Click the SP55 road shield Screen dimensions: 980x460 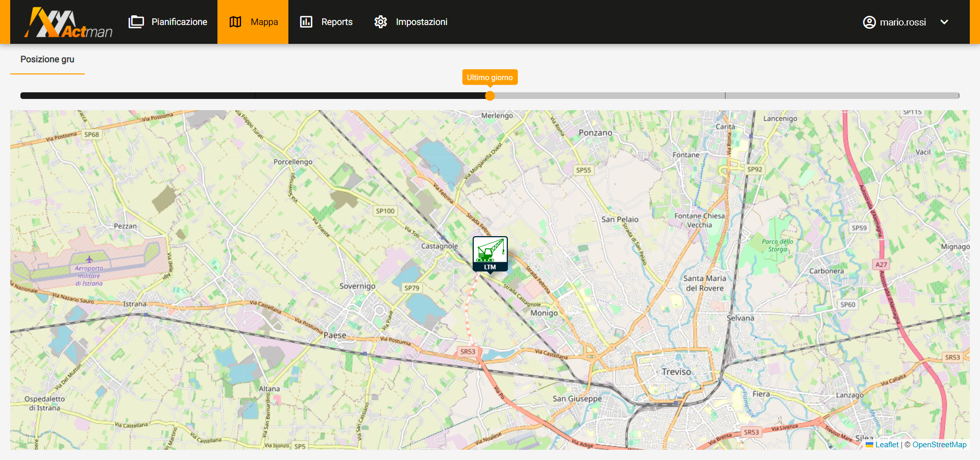(583, 170)
